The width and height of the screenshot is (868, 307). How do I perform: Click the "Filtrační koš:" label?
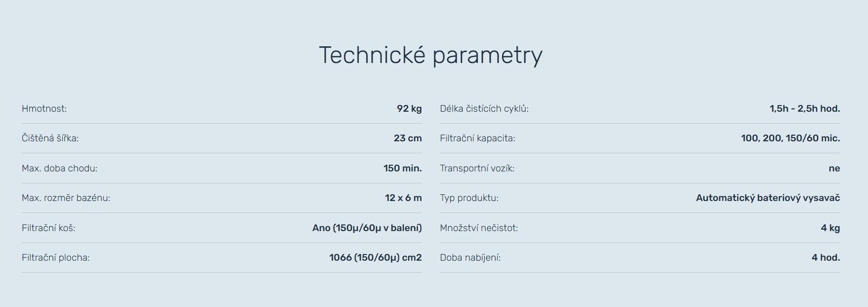(x=48, y=228)
